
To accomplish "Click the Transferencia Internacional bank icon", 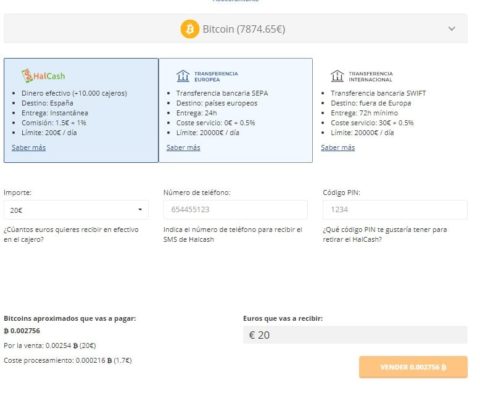I will (x=337, y=76).
